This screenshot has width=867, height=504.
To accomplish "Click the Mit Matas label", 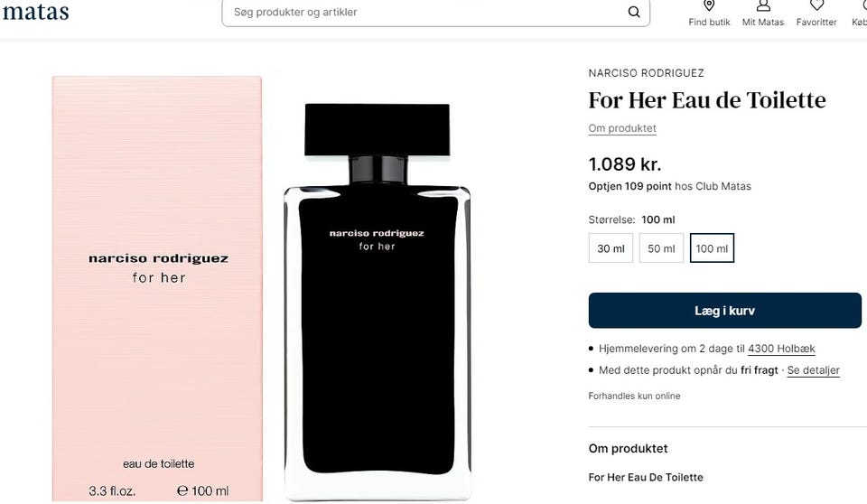I will pyautogui.click(x=763, y=23).
